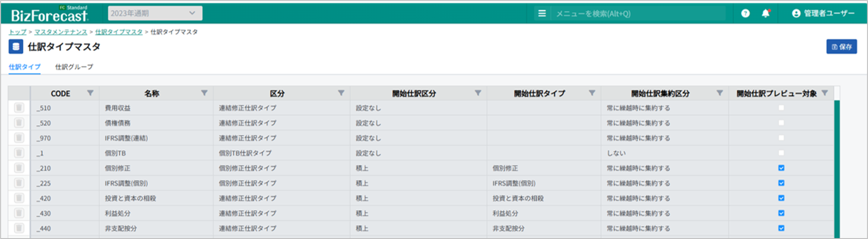
Task: Switch to the 仕訳グループ tab
Action: tap(74, 67)
